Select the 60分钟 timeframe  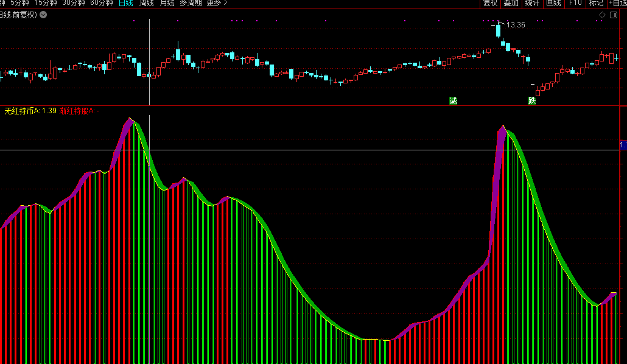click(x=101, y=3)
